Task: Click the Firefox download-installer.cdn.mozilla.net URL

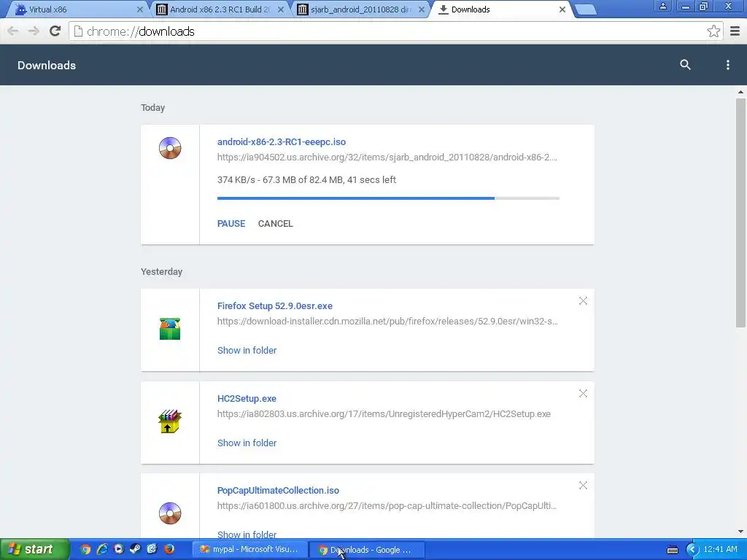Action: pos(388,322)
